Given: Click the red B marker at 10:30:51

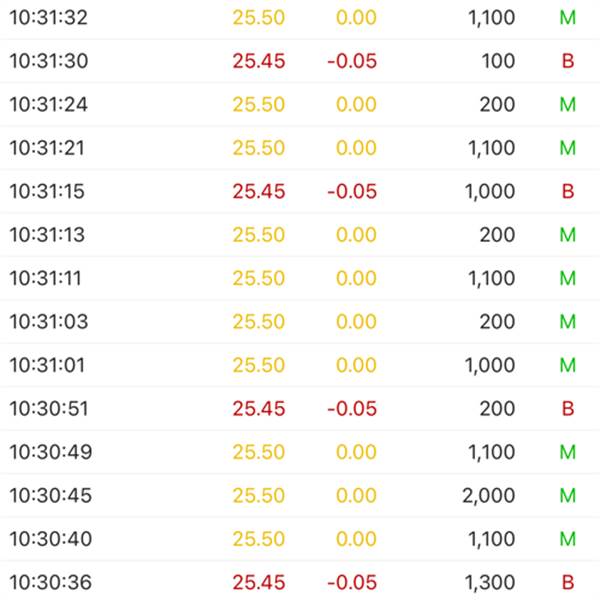Looking at the screenshot, I should click(568, 408).
